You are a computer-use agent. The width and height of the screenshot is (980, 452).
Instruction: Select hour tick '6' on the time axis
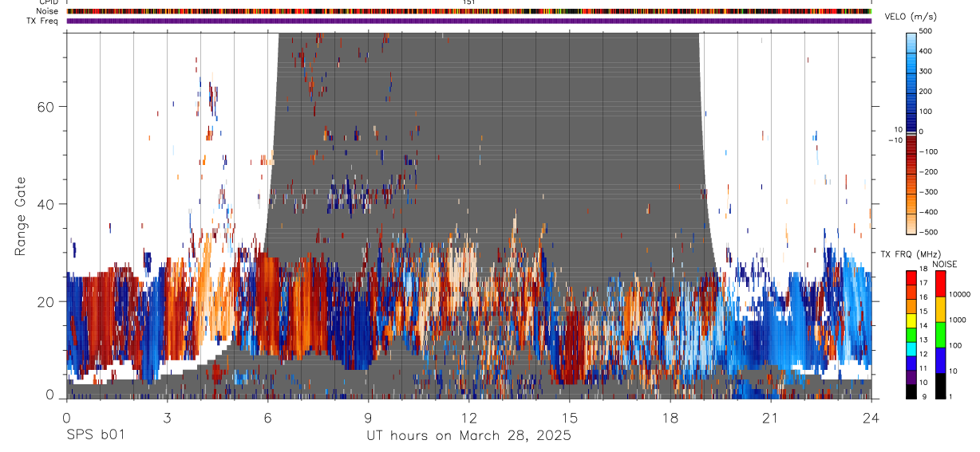click(267, 417)
